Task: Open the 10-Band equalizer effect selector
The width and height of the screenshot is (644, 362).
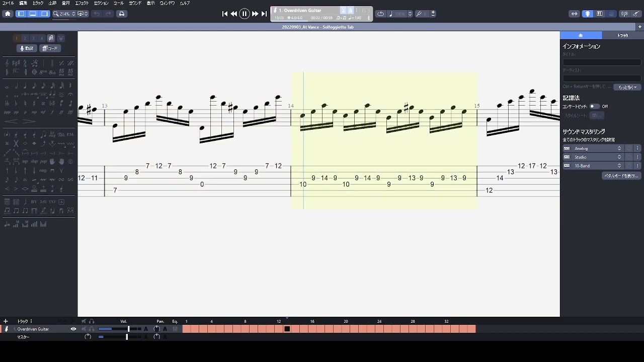Action: point(597,165)
